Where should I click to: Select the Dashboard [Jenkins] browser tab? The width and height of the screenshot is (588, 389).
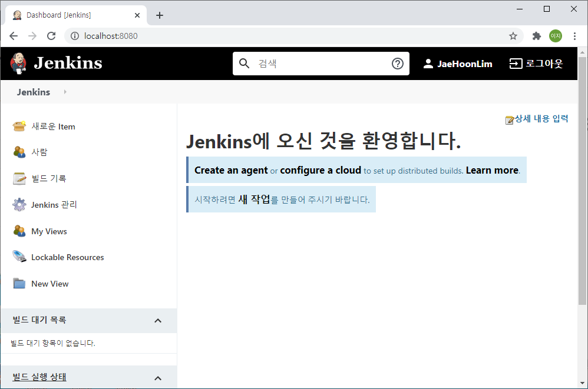tap(76, 15)
